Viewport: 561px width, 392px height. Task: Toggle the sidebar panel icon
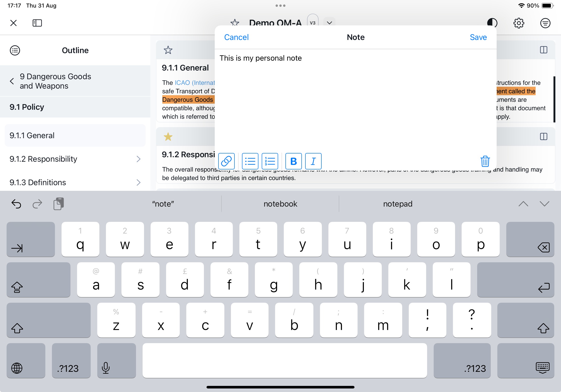point(37,23)
